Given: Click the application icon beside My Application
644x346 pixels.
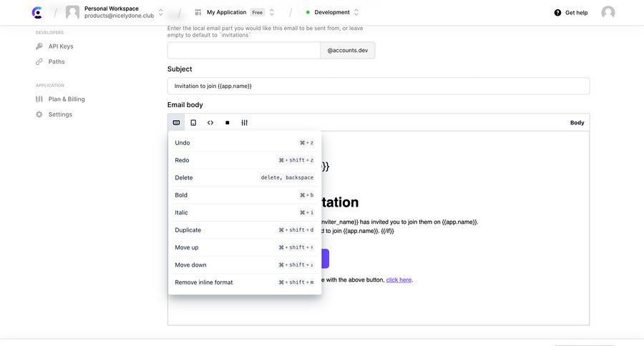Looking at the screenshot, I should point(198,12).
